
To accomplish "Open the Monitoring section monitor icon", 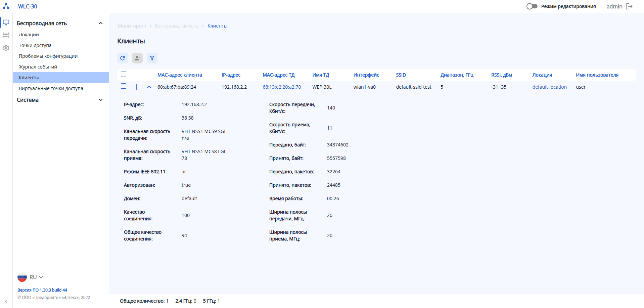I will 6,23.
